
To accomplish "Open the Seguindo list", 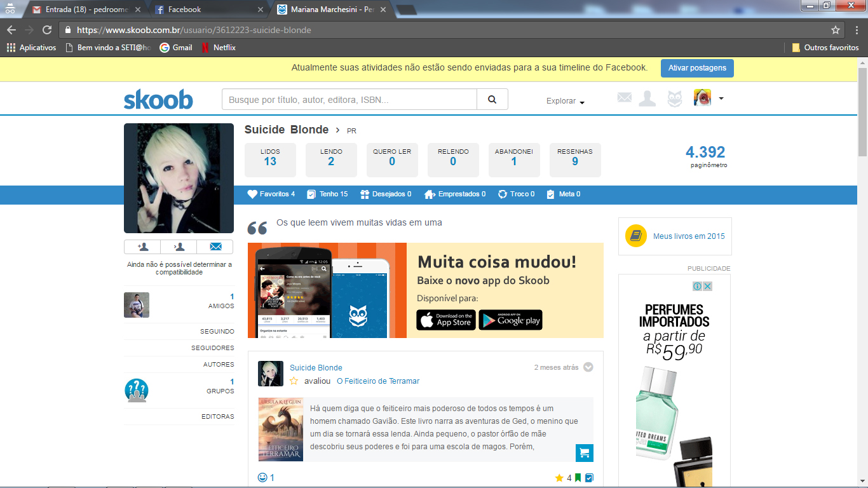I will 217,332.
